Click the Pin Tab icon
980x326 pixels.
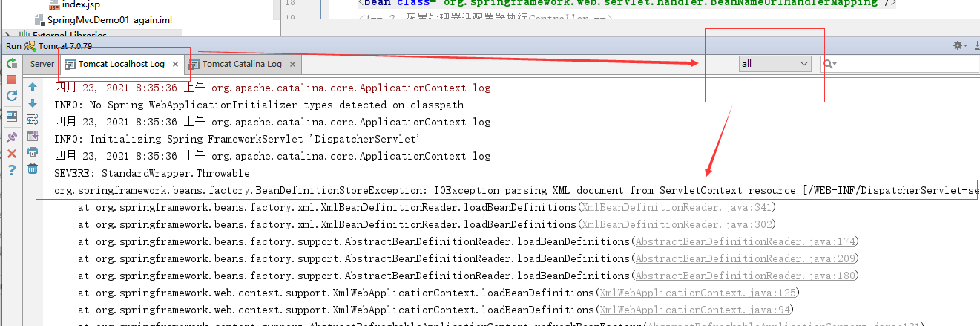(x=12, y=137)
